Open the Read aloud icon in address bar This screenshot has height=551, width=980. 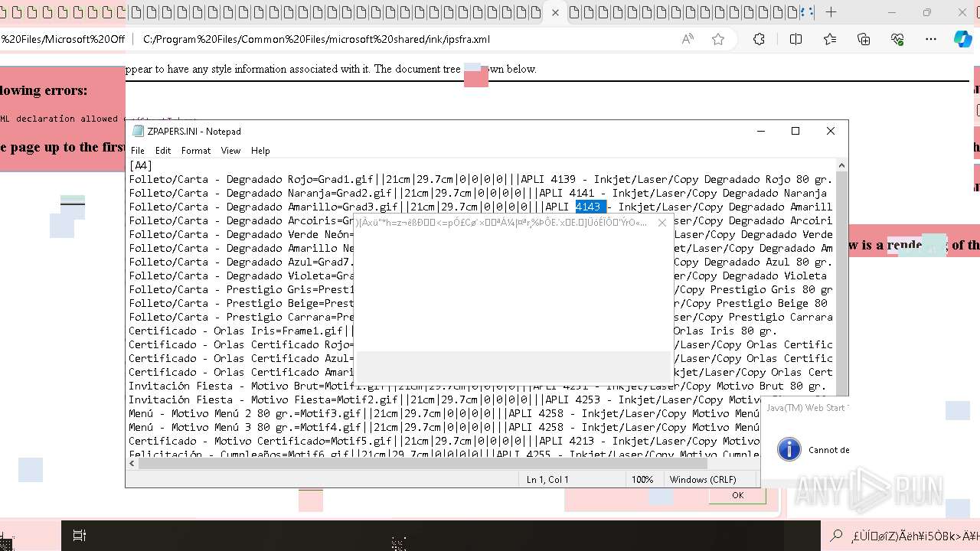(688, 39)
